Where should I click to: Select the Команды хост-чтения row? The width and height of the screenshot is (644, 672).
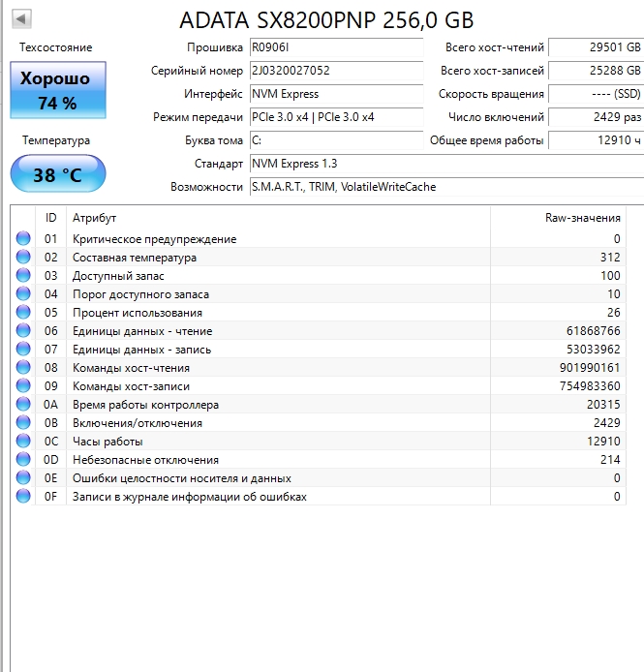pos(319,367)
